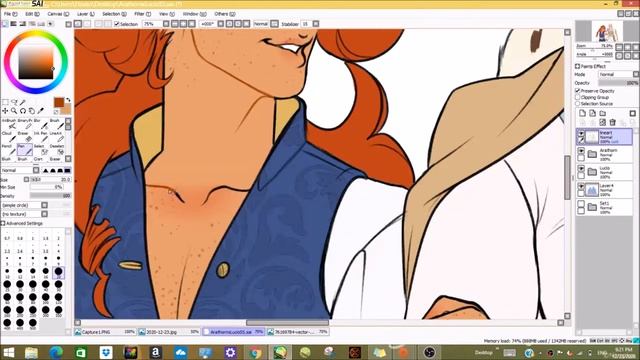Image resolution: width=640 pixels, height=360 pixels.
Task: Choose the Deselect pen tool
Action: pos(56,150)
